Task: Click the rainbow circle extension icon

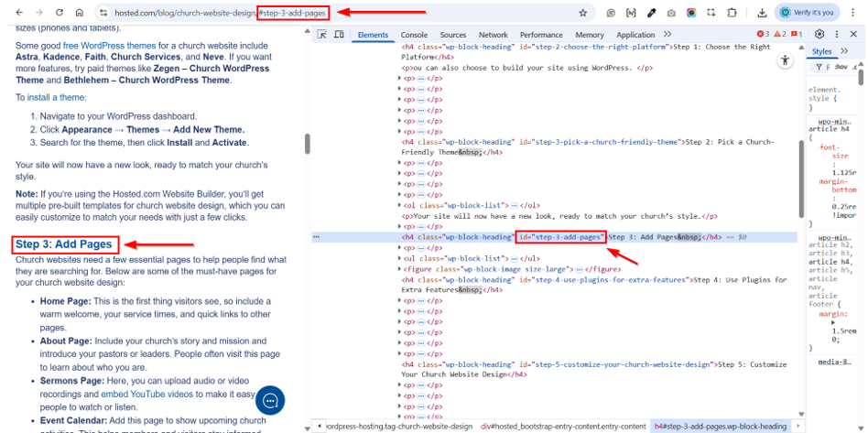Action: [x=691, y=13]
